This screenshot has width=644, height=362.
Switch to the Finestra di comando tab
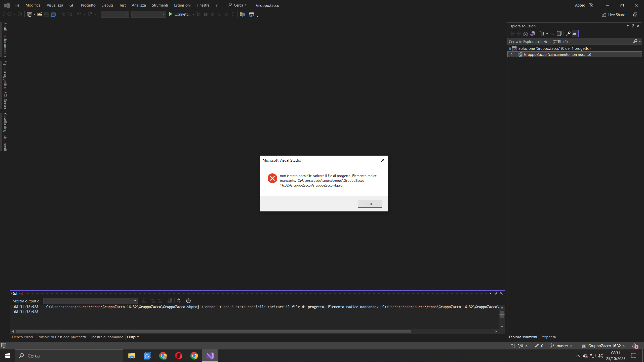click(106, 337)
